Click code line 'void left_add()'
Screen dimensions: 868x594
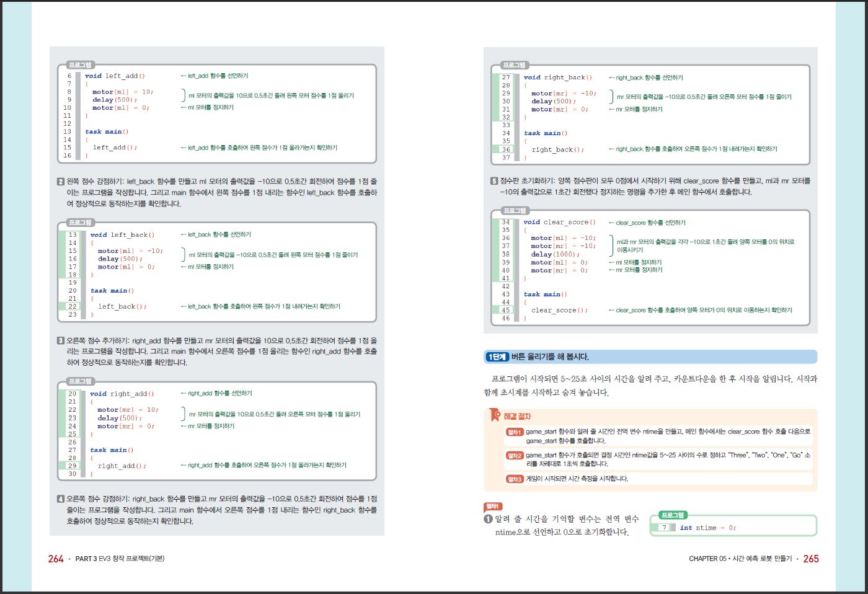pos(115,76)
